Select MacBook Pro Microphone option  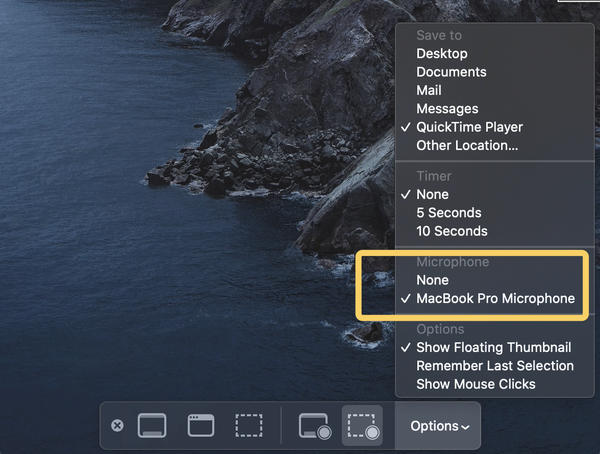[x=495, y=299]
